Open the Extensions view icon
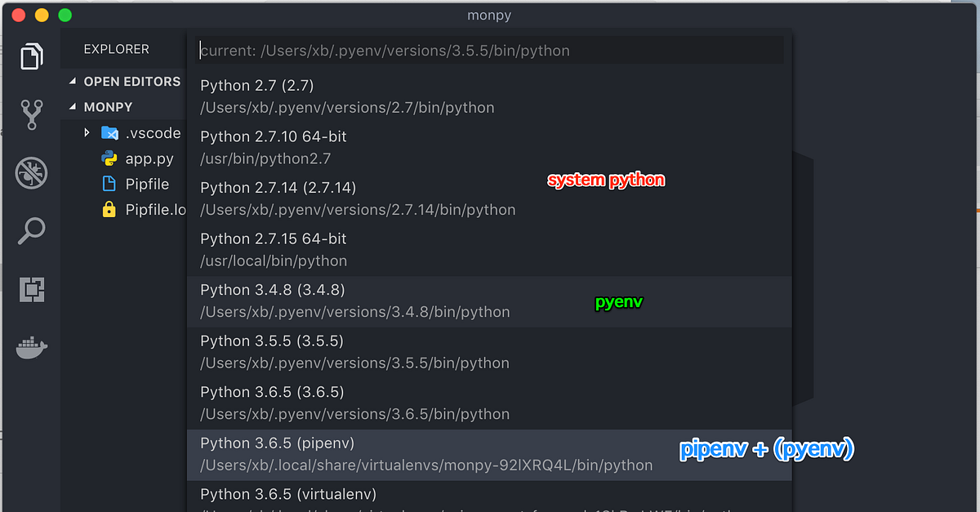 [30, 289]
